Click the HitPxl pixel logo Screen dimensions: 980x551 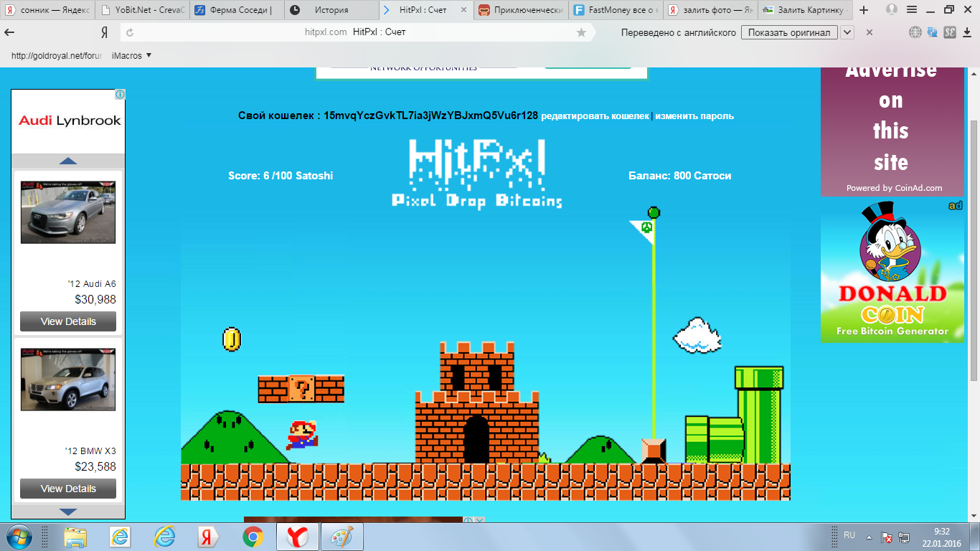pyautogui.click(x=477, y=173)
